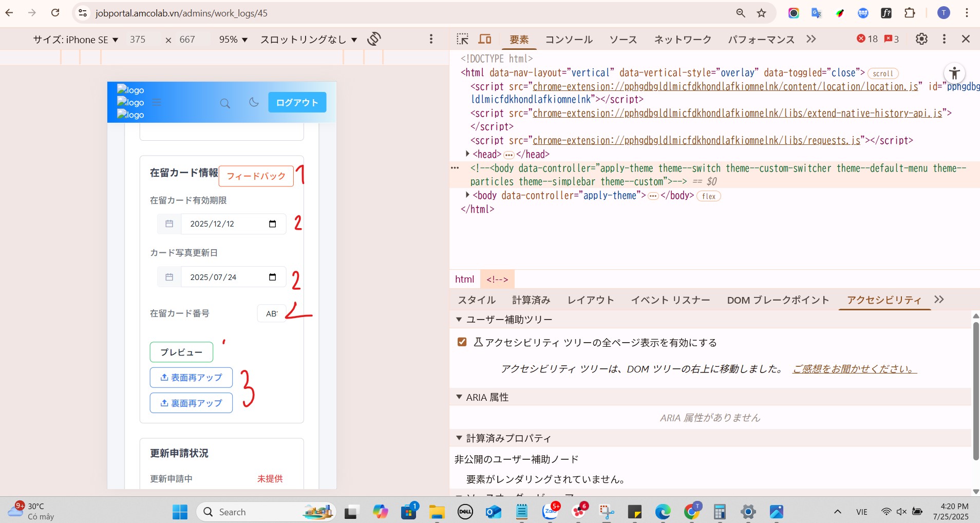Open the Extensions puzzle icon

click(910, 13)
